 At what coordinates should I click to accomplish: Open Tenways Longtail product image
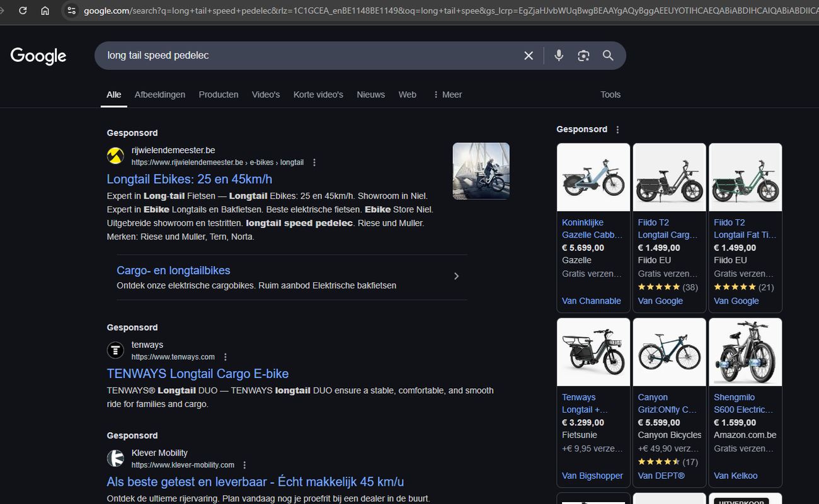pos(593,352)
